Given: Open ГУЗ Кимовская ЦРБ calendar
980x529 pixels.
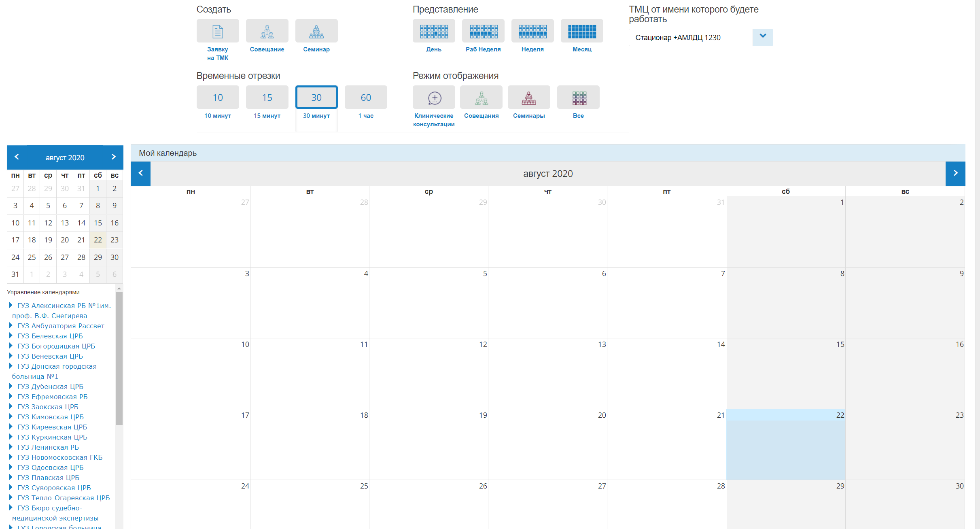Looking at the screenshot, I should (51, 417).
